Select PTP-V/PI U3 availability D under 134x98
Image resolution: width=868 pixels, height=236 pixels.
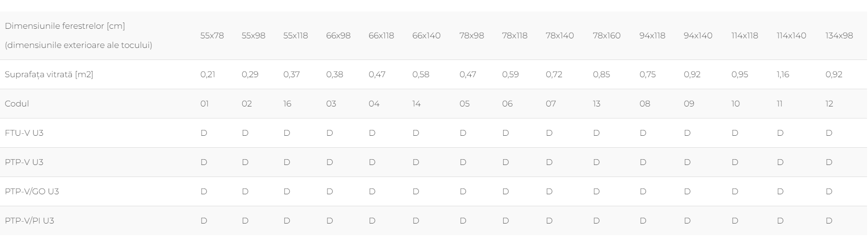[x=829, y=221]
